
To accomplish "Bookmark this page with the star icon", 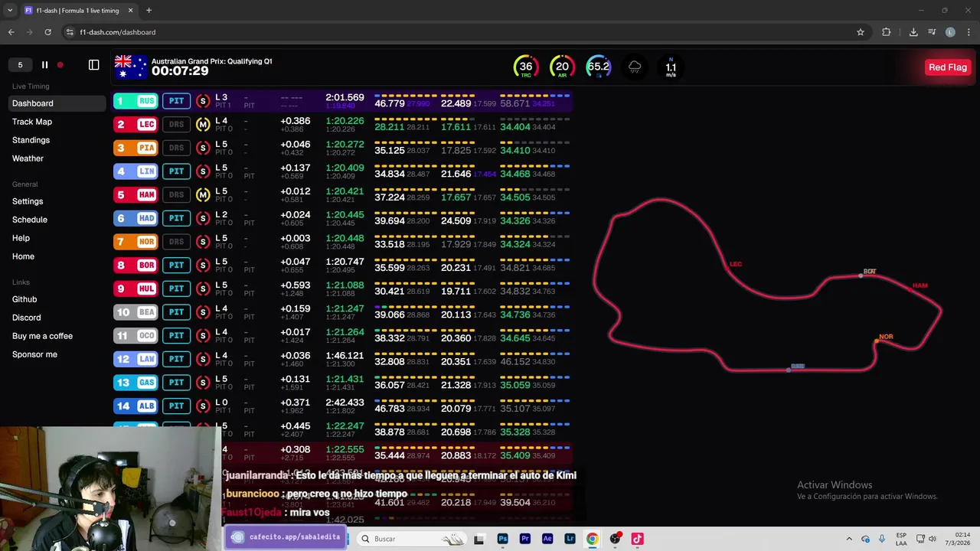I will click(861, 32).
